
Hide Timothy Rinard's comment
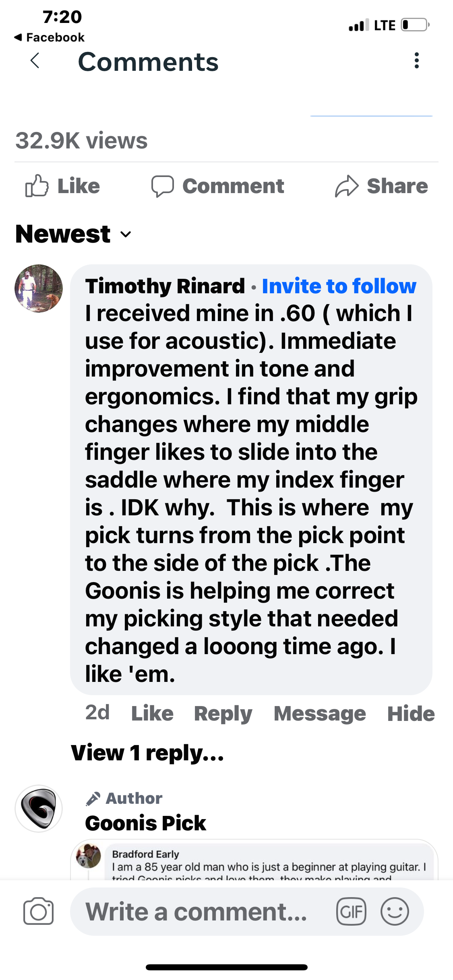(411, 714)
